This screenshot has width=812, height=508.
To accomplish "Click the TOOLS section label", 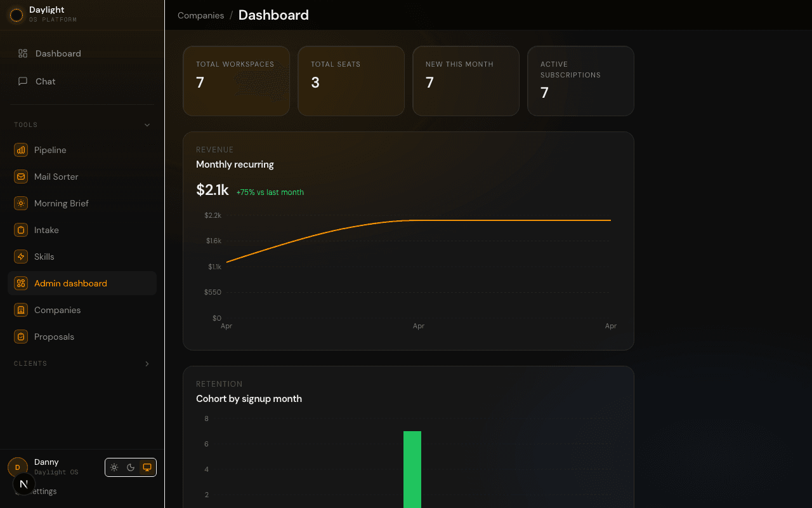I will coord(26,125).
